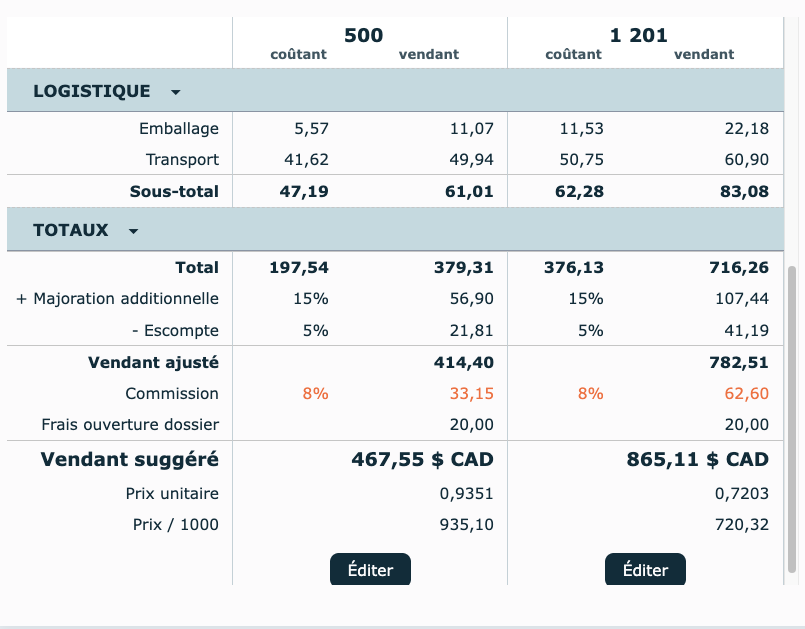Click the 865,11 $ CAD suggested price
The height and width of the screenshot is (629, 805).
[697, 460]
